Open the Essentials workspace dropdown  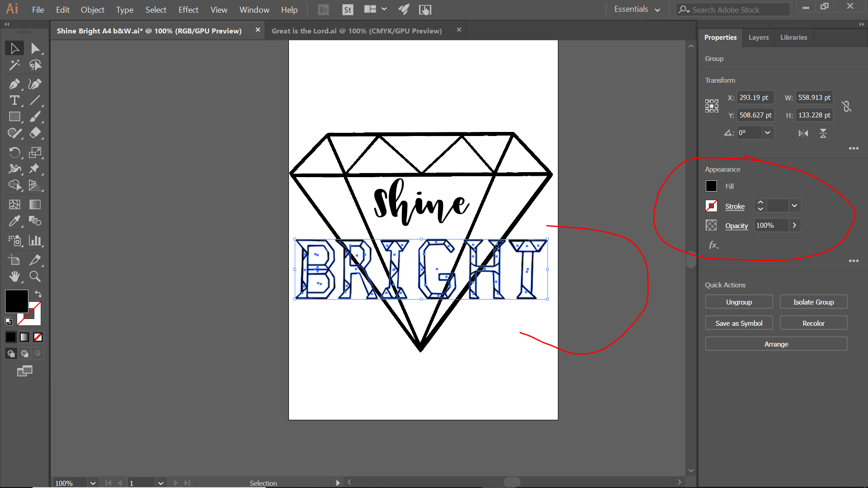coord(637,9)
